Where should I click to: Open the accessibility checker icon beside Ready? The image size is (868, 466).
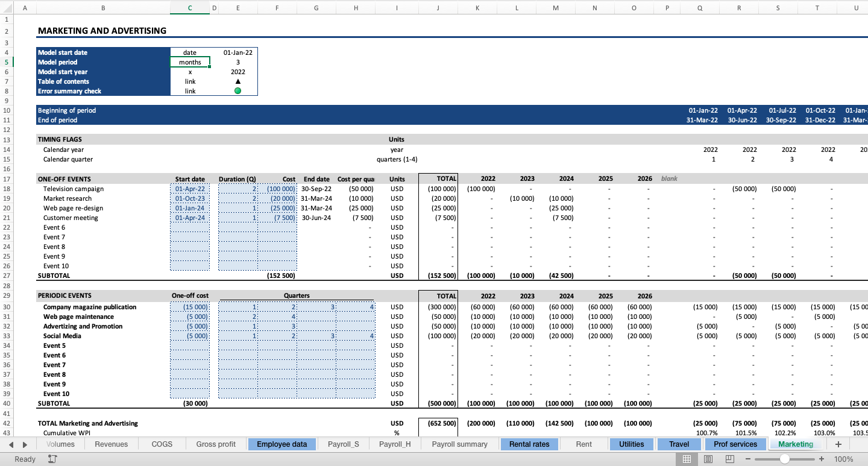(x=52, y=459)
